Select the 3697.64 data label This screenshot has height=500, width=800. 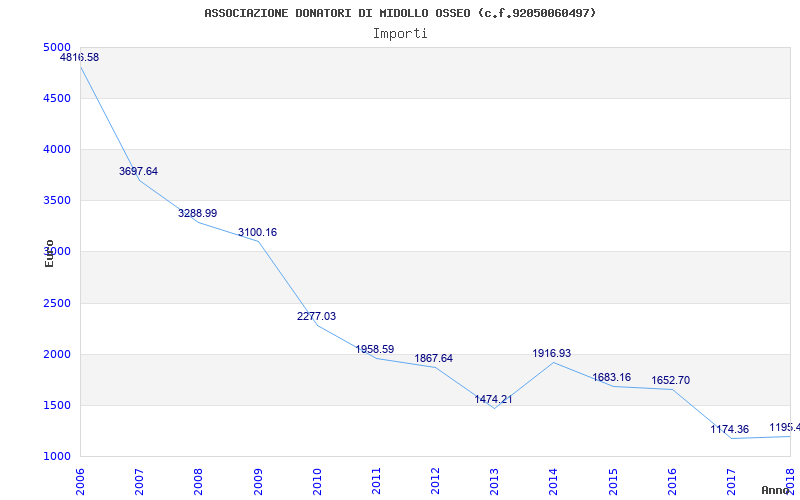(138, 171)
